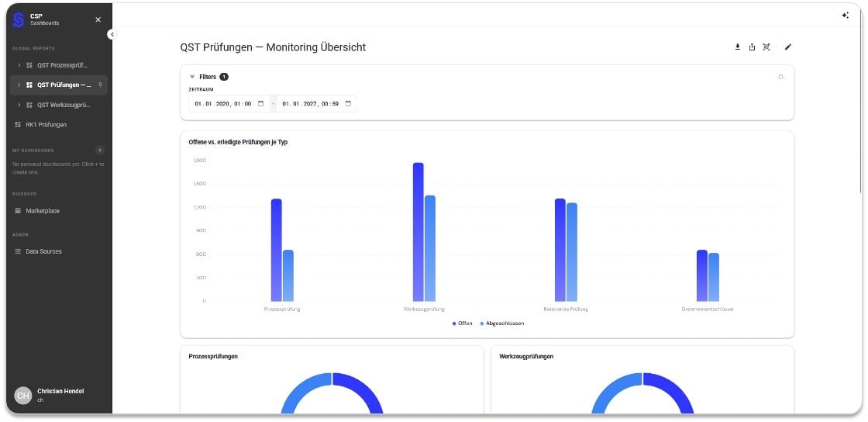The image size is (868, 422).
Task: Click the dashboard icon beside QST Prozessprüf…
Action: tap(29, 65)
